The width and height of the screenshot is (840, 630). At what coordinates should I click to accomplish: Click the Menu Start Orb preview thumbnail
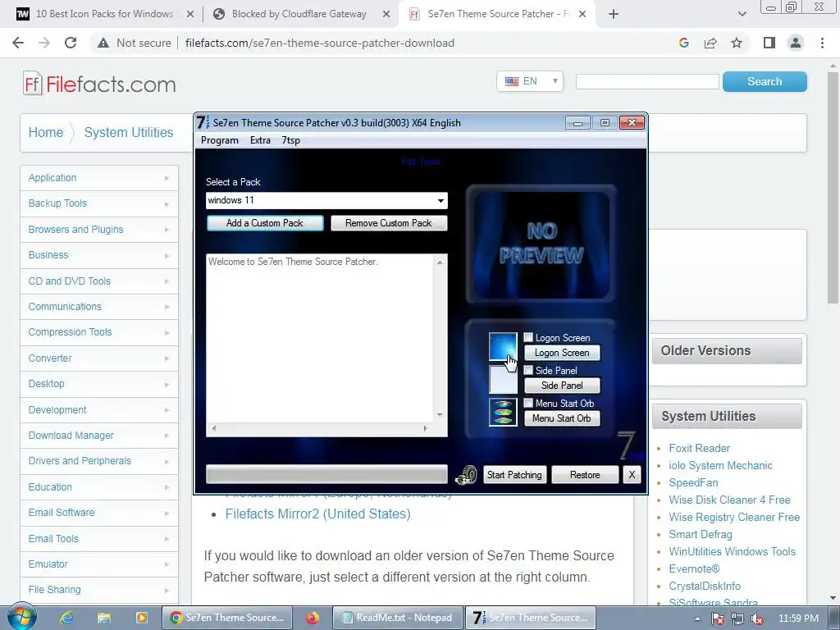503,412
